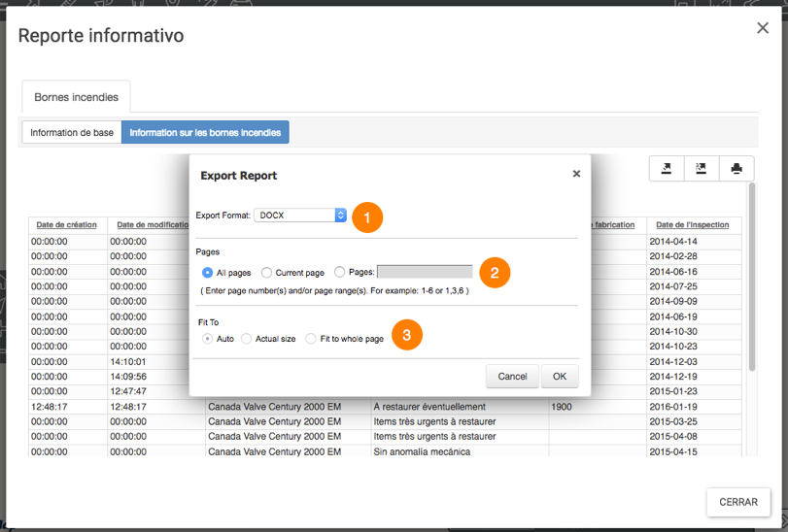Click the first export icon in report toolbar
The height and width of the screenshot is (532, 788).
[667, 169]
